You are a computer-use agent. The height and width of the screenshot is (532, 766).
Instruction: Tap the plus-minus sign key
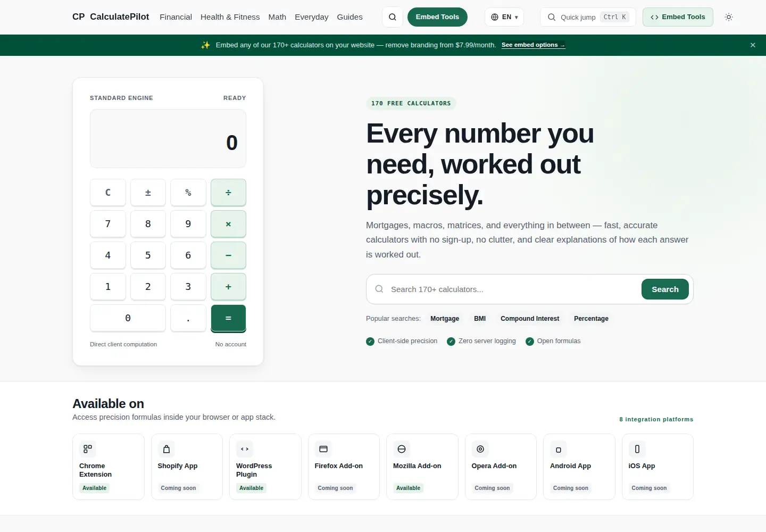[148, 193]
